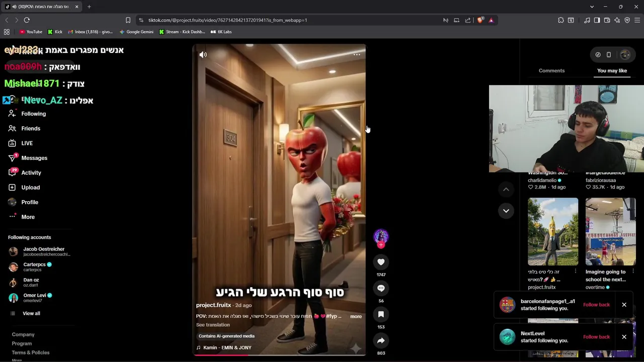Open Messages in the sidebar

34,158
